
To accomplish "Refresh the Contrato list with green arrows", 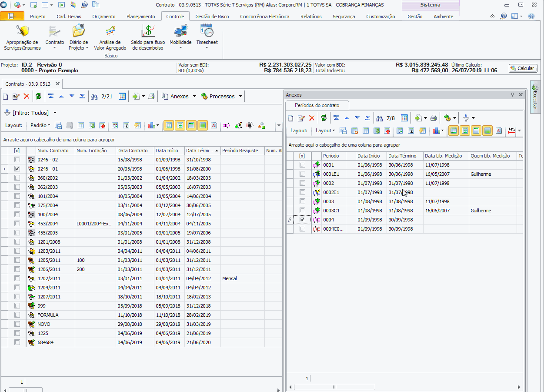I will click(x=38, y=97).
